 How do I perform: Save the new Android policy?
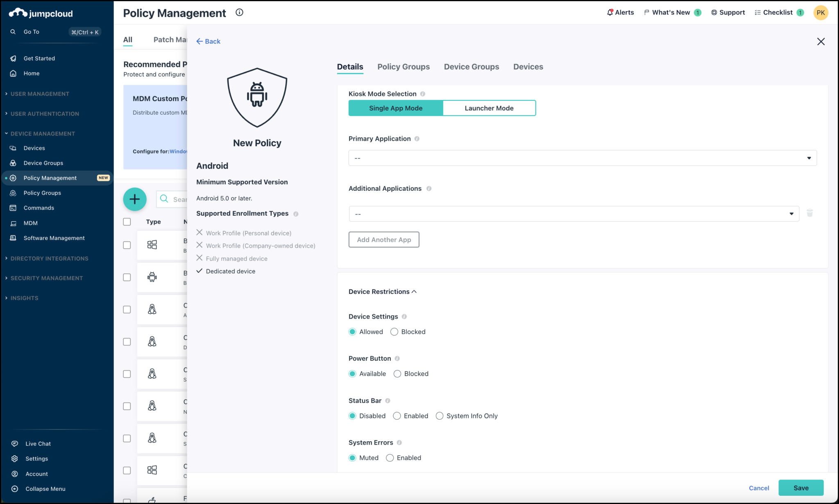coord(800,488)
